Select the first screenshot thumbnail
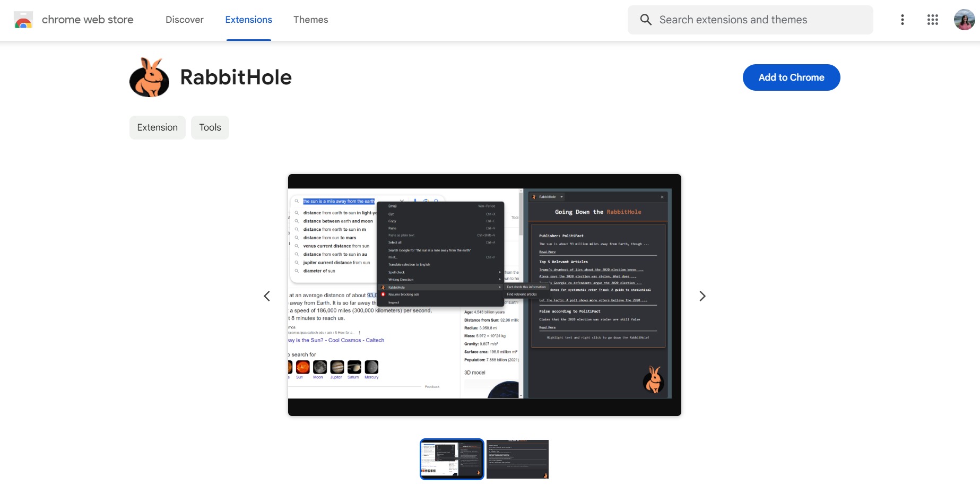The width and height of the screenshot is (980, 494). pos(452,458)
